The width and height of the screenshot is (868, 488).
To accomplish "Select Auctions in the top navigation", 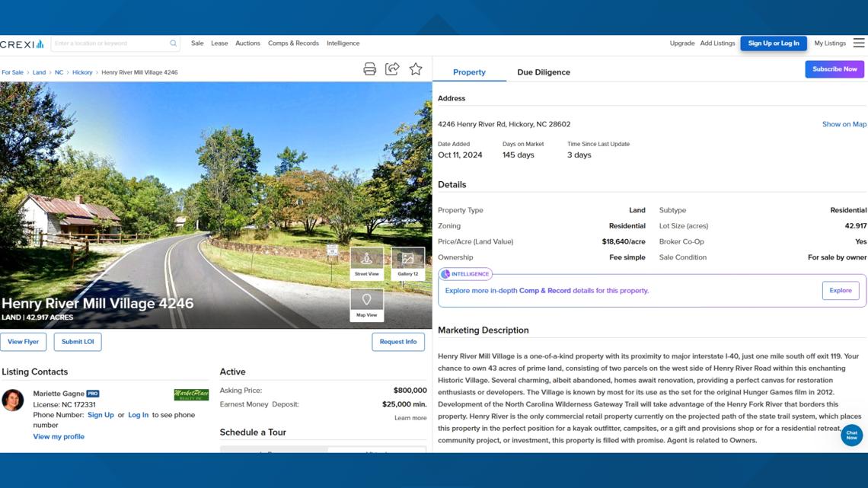I will [x=247, y=43].
